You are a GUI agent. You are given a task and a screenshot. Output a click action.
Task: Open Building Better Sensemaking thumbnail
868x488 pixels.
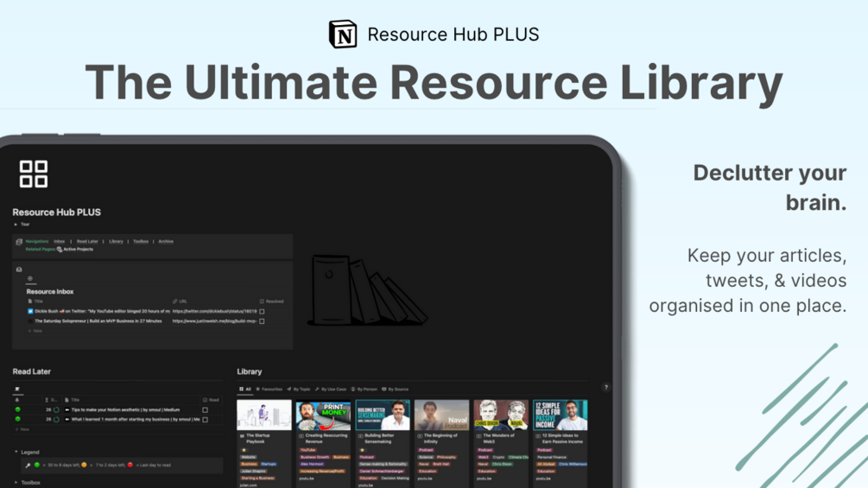(383, 415)
